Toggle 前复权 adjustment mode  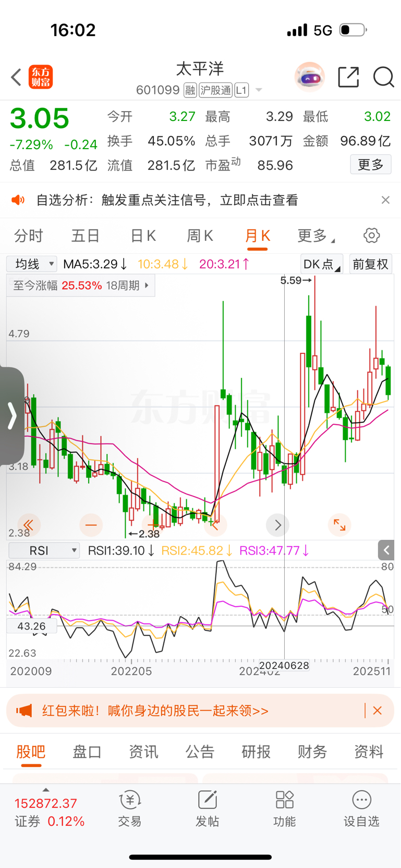click(x=371, y=264)
